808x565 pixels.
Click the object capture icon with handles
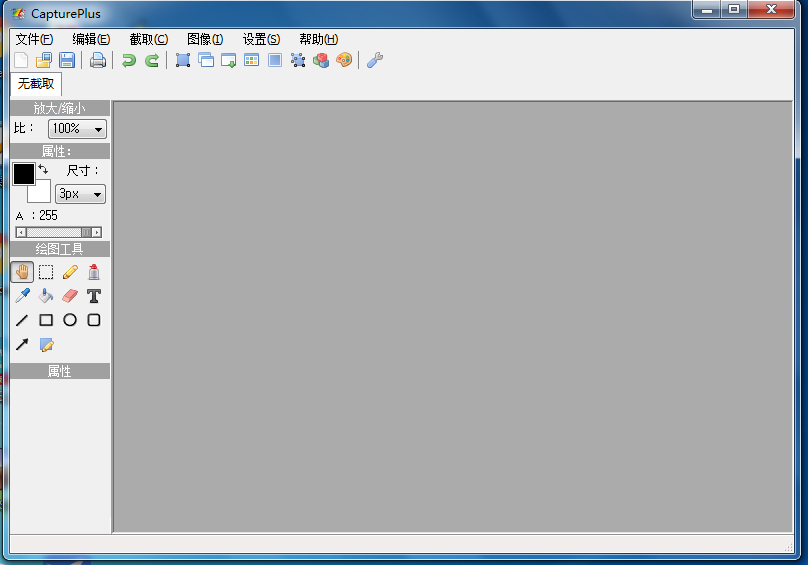click(x=298, y=60)
